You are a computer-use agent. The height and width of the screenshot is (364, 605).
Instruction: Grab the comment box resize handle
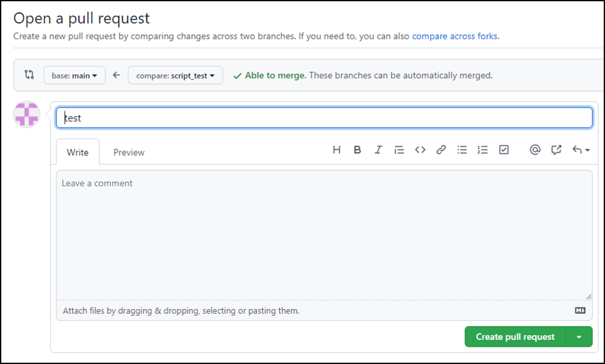point(588,296)
